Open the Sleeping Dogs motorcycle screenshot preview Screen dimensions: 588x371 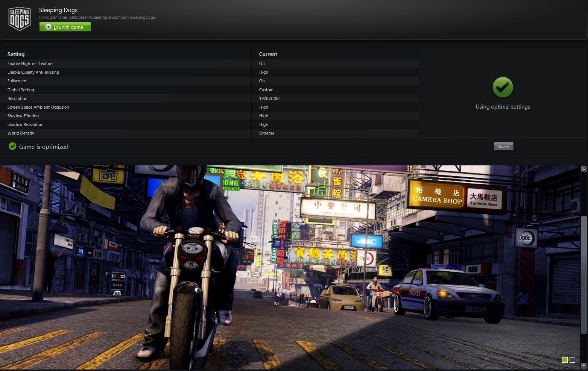tap(290, 267)
